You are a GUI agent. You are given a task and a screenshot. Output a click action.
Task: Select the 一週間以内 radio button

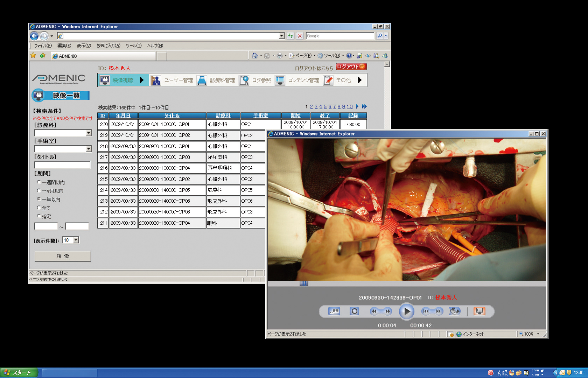pos(39,182)
